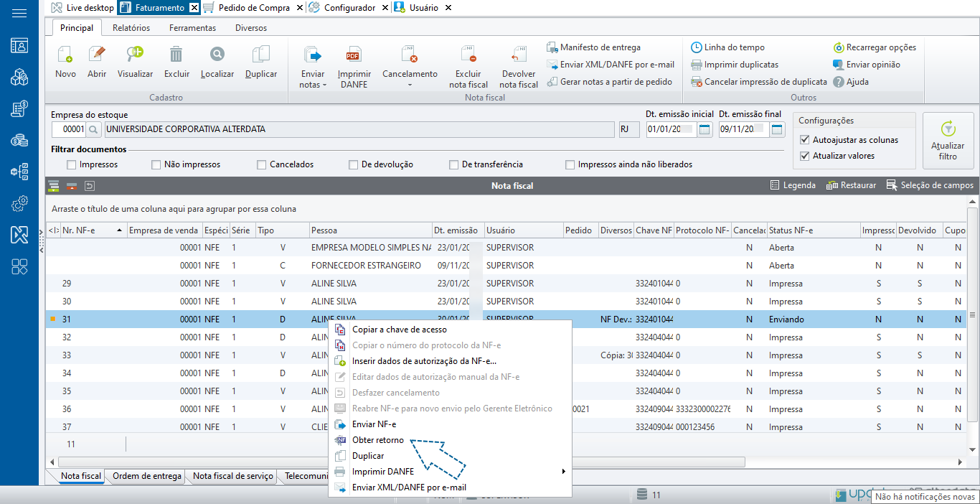Open record with Abrir icon

click(x=97, y=55)
